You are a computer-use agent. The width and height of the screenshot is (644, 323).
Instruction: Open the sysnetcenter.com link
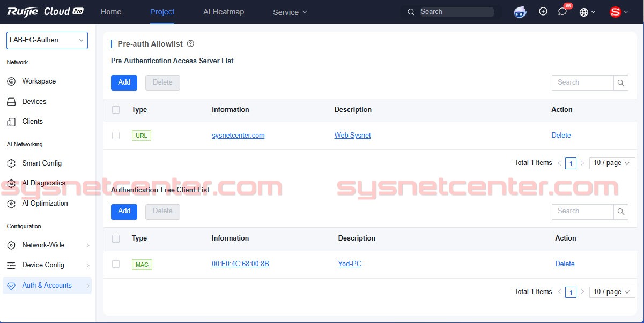(238, 136)
